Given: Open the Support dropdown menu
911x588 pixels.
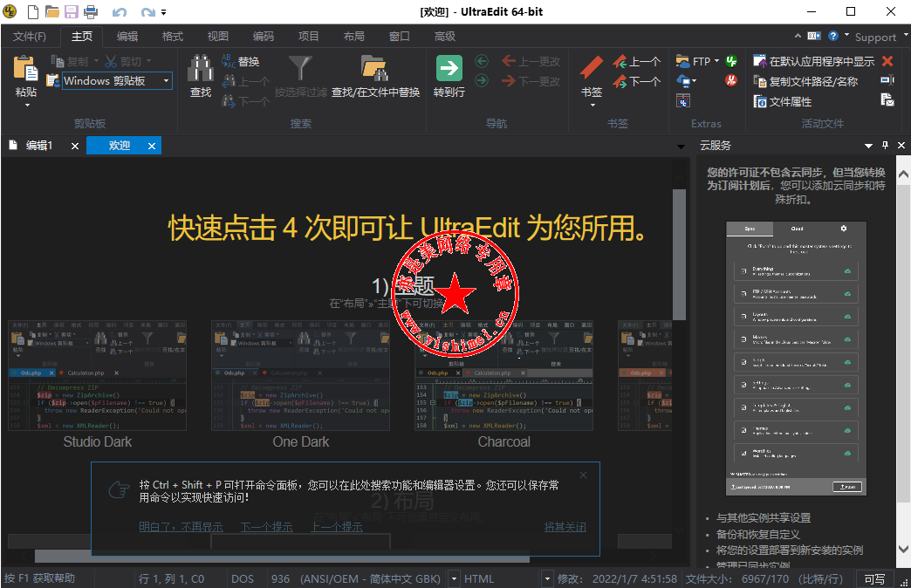Looking at the screenshot, I should [x=906, y=36].
